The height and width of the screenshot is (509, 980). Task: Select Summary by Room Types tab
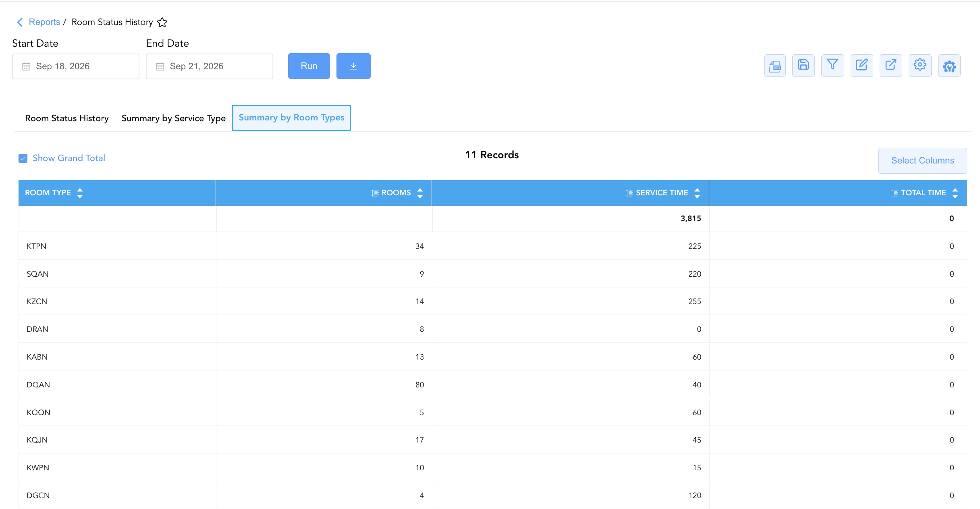click(291, 118)
